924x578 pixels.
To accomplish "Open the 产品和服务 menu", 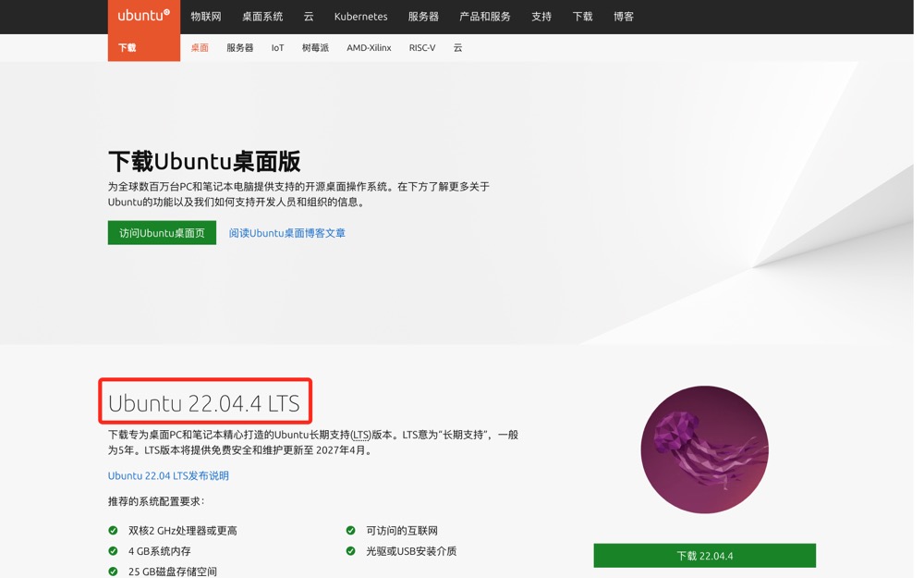I will tap(485, 17).
